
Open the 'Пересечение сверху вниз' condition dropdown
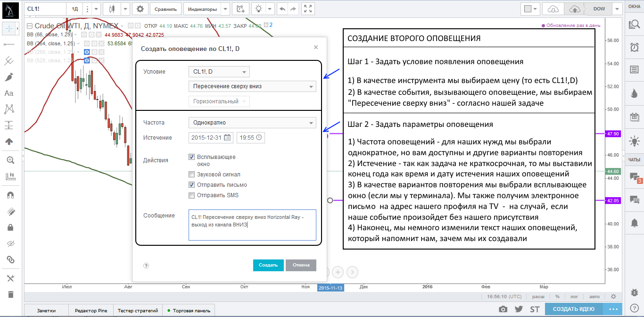pyautogui.click(x=252, y=86)
